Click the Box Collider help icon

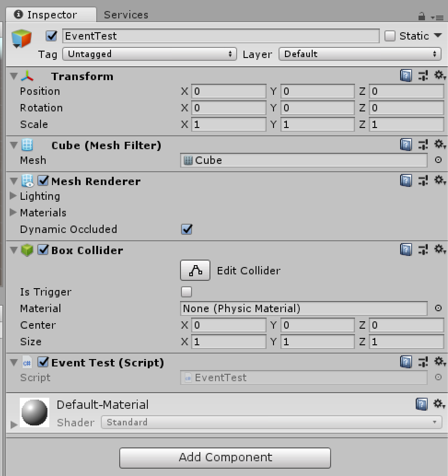406,250
